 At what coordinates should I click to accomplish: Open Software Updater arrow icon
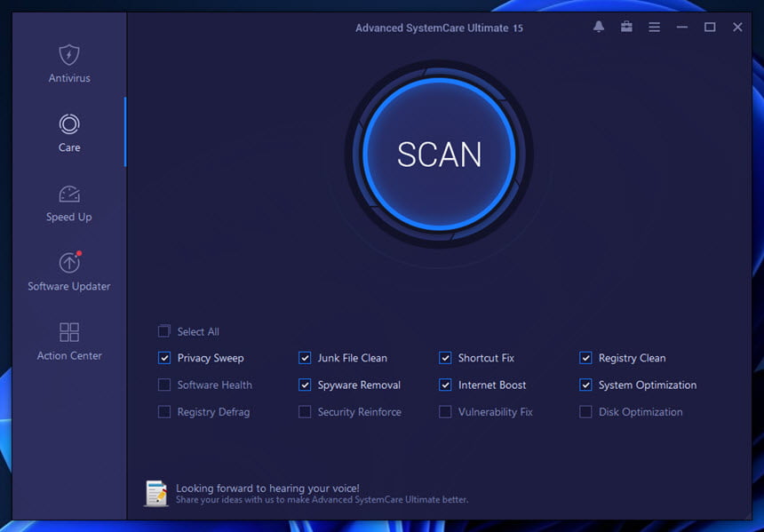click(x=69, y=263)
